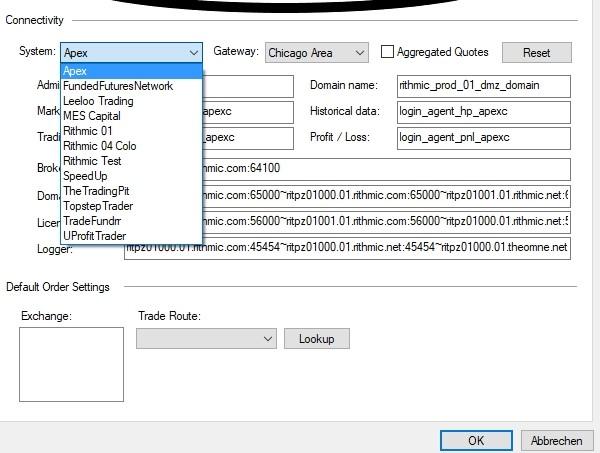Viewport: 600px width, 453px height.
Task: Click the License server field with port 56000
Action: [x=386, y=222]
